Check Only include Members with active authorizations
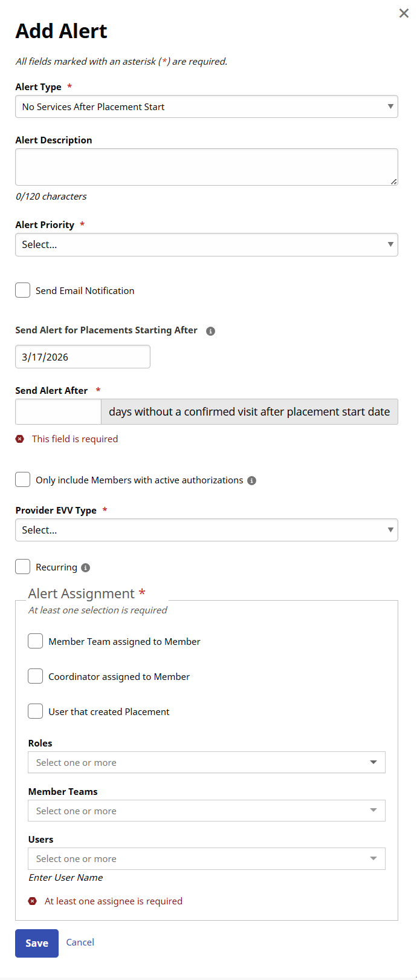Viewport: 417px width, 980px height. pyautogui.click(x=22, y=479)
